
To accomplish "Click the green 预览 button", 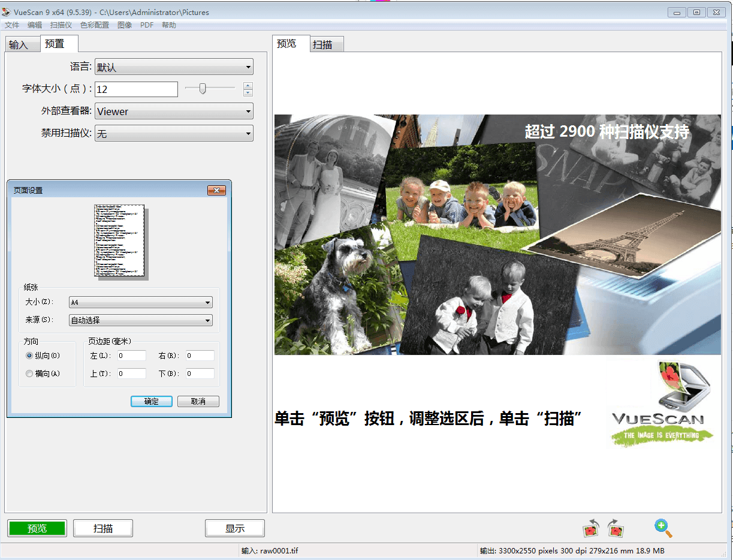I will click(x=37, y=528).
